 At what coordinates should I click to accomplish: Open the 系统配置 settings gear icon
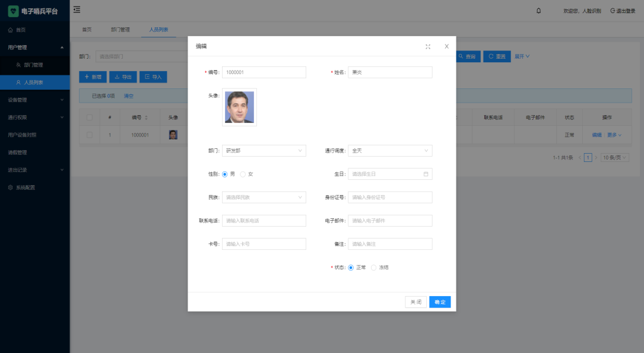[9, 187]
